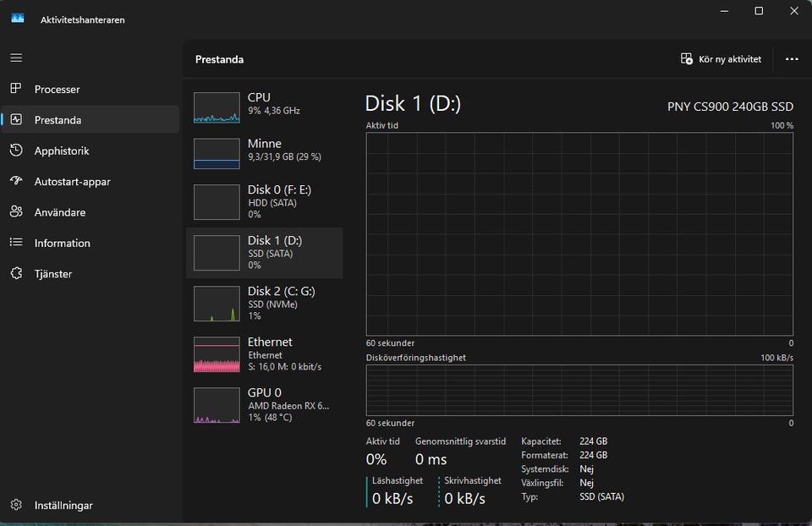Select the Disk 0 (F: E:) thumbnail
The image size is (812, 526).
(x=217, y=202)
